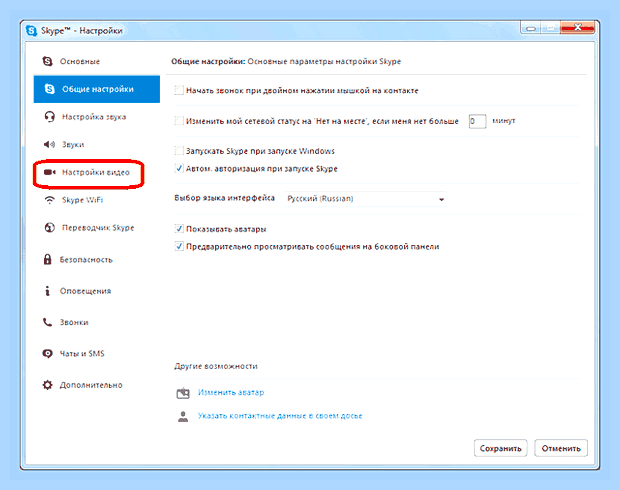Screen dimensions: 620x490
Task: Click the WiFi signal icon
Action: pyautogui.click(x=49, y=200)
